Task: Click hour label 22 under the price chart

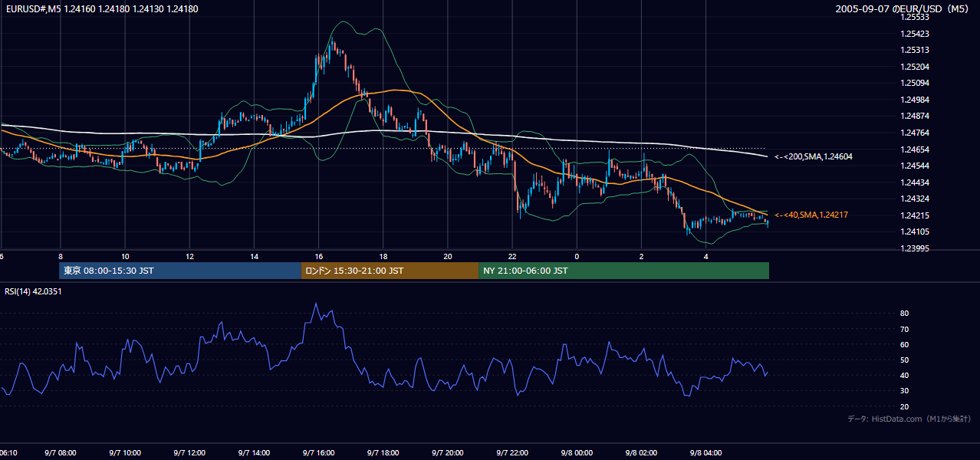Action: click(512, 256)
